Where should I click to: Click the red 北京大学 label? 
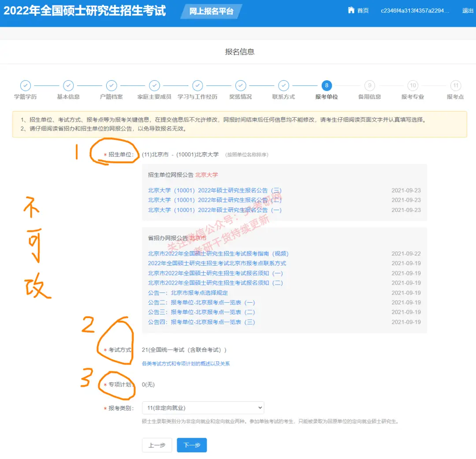click(x=206, y=175)
